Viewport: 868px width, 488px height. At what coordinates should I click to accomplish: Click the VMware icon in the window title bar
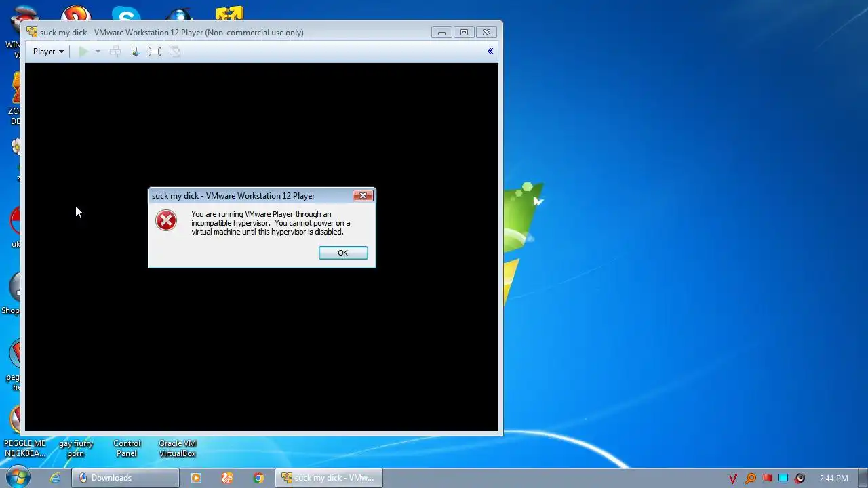(32, 32)
